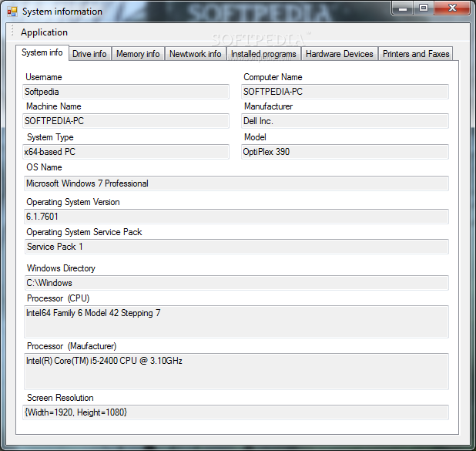This screenshot has height=451, width=476.
Task: Switch to the Drive info tab
Action: pos(89,54)
